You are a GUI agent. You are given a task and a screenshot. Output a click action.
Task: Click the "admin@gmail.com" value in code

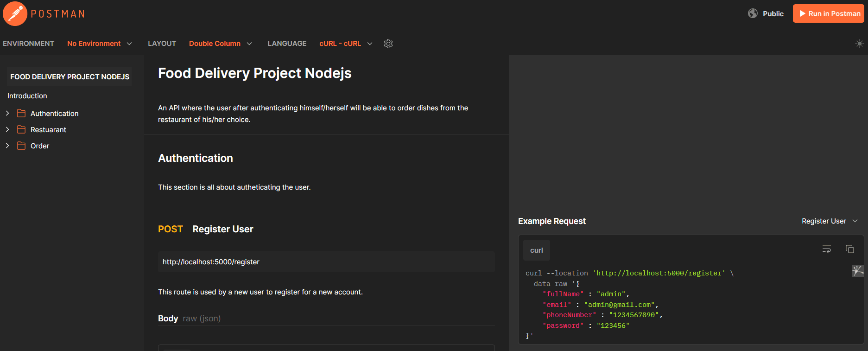click(620, 305)
